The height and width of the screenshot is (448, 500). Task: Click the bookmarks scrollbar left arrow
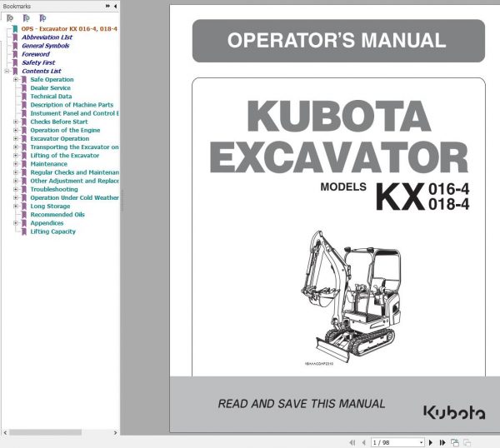5,433
